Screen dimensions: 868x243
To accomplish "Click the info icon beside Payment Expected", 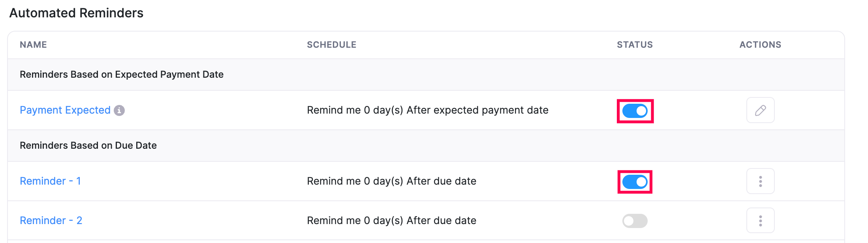I will (x=120, y=110).
